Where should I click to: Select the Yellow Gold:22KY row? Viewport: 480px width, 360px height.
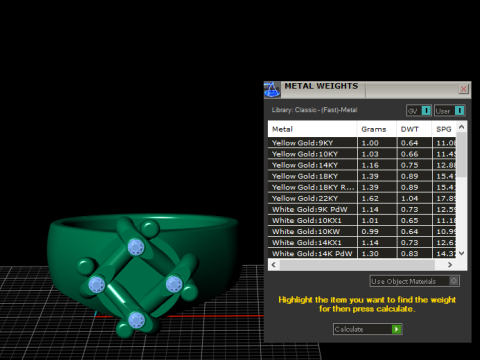[362, 198]
